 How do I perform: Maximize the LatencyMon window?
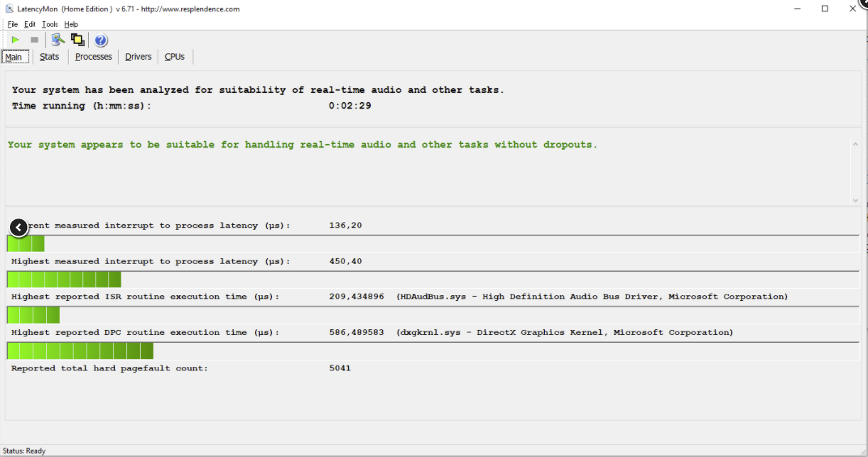pos(825,9)
